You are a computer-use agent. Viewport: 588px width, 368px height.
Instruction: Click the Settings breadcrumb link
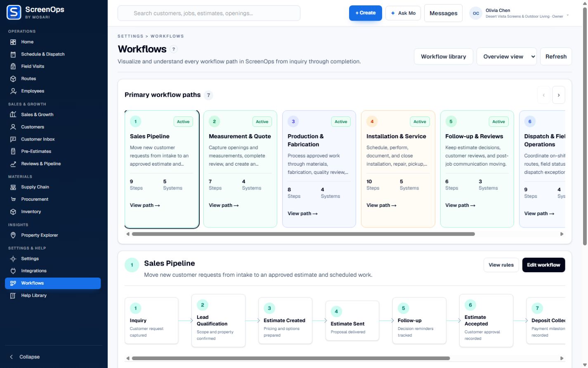click(130, 36)
